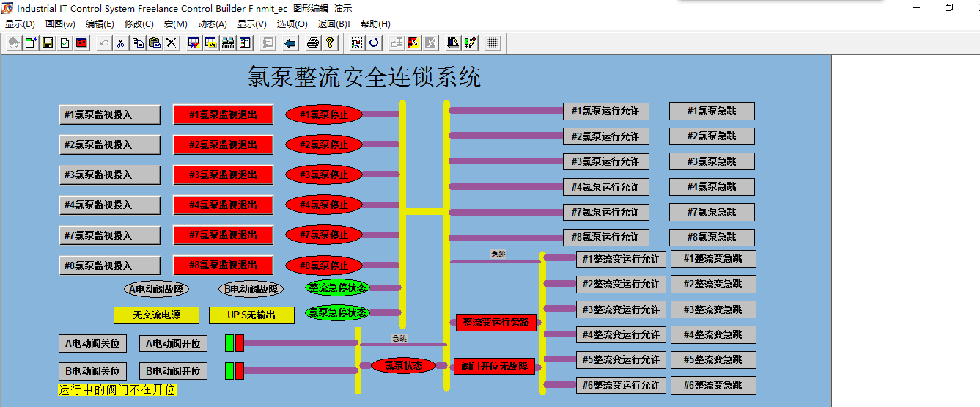
Task: Click the copy toolbar icon
Action: coord(138,43)
